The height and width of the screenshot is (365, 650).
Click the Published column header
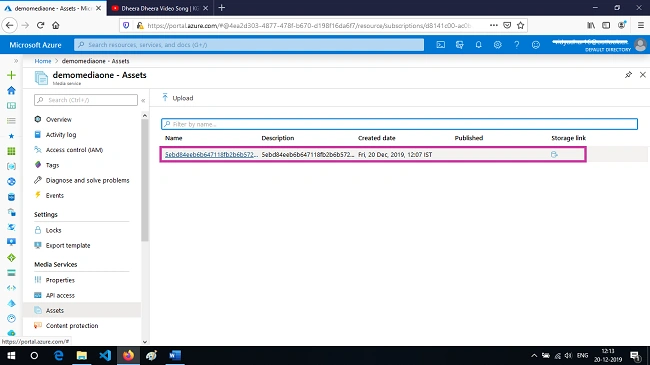click(x=469, y=138)
